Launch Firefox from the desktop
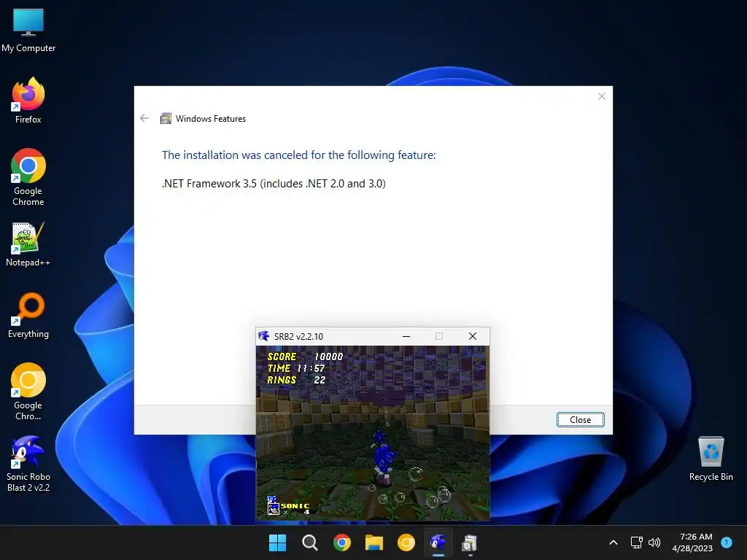The height and width of the screenshot is (560, 747). coord(28,101)
